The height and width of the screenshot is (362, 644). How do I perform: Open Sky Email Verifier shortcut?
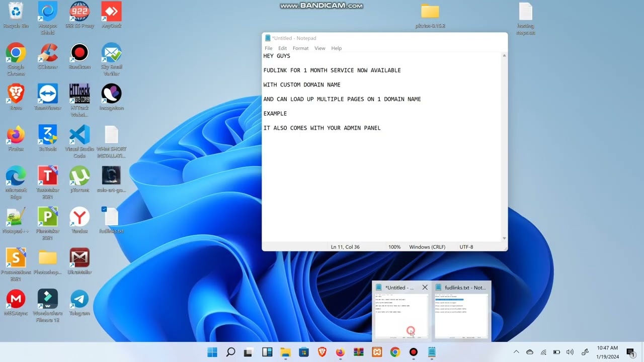111,59
